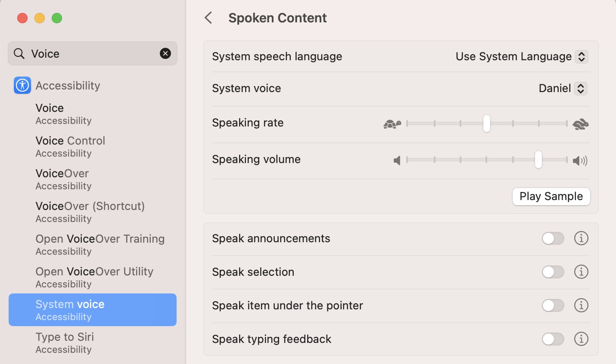Open the VoiceOver search result
Image resolution: width=616 pixels, height=364 pixels.
tap(62, 179)
